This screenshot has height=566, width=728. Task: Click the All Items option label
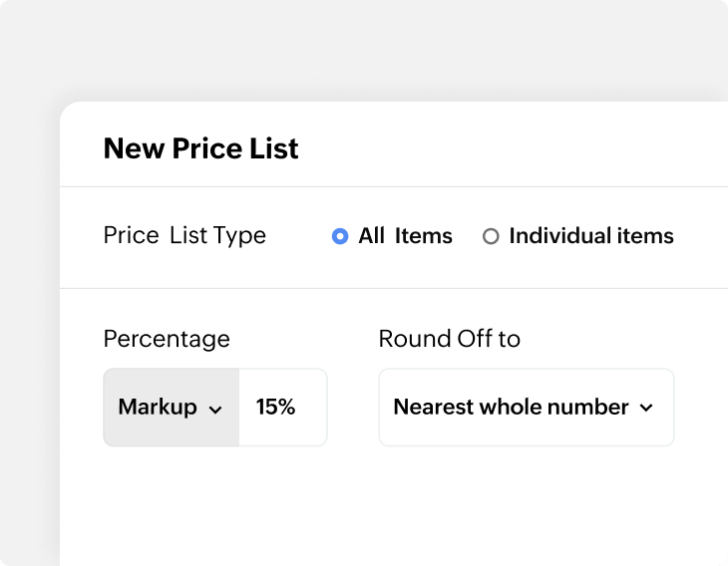(405, 236)
